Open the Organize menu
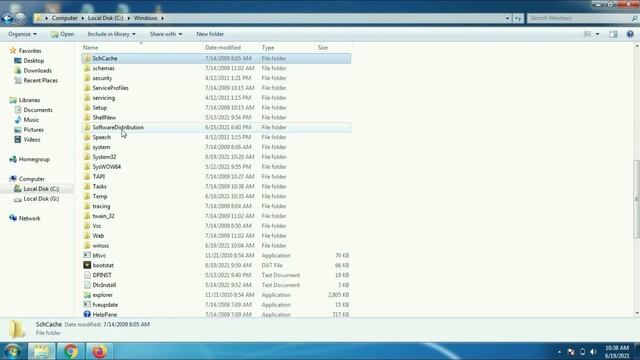 [22, 34]
